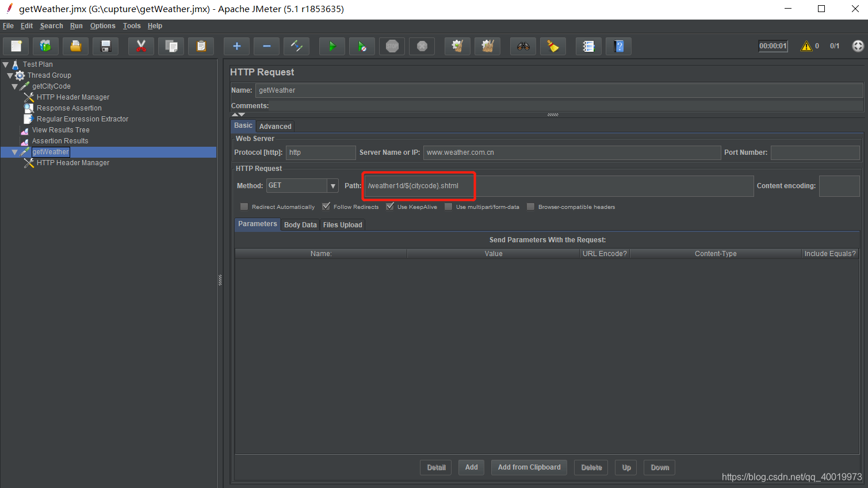Select the Basic tab
868x488 pixels.
(243, 125)
